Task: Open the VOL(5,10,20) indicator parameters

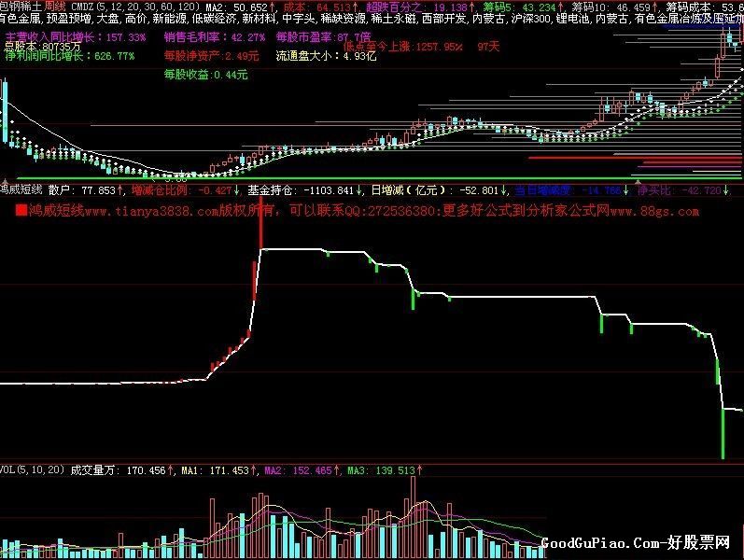Action: pos(32,469)
